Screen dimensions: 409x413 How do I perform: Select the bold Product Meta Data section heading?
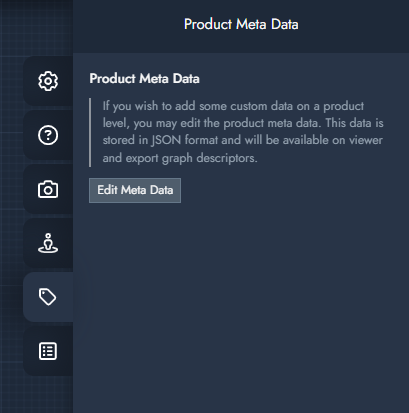(x=144, y=79)
